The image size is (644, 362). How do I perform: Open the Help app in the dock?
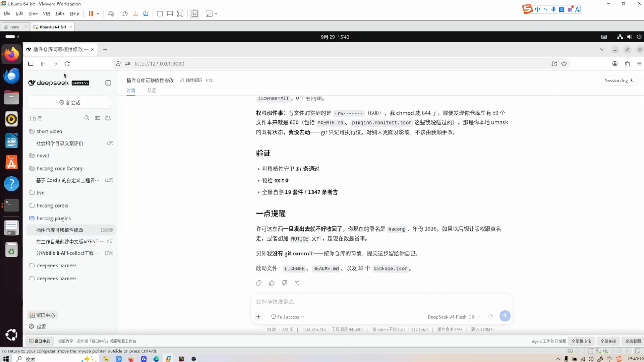(x=11, y=184)
